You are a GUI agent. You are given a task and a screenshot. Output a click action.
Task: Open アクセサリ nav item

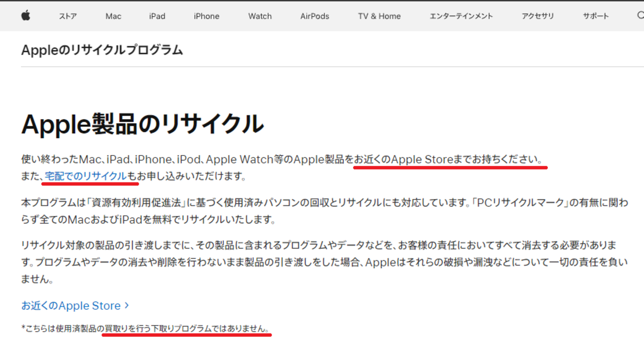pyautogui.click(x=537, y=16)
